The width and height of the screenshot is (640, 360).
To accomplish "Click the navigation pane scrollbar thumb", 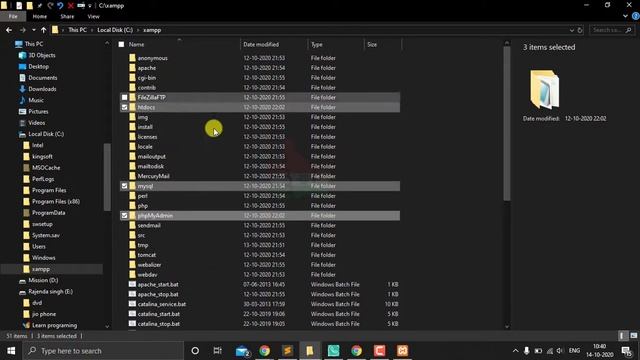I will [x=107, y=177].
